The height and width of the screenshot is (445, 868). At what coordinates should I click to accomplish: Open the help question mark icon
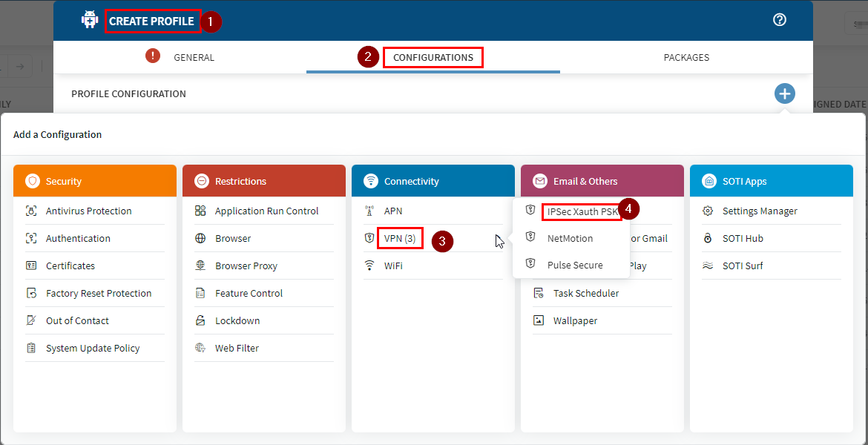(779, 20)
